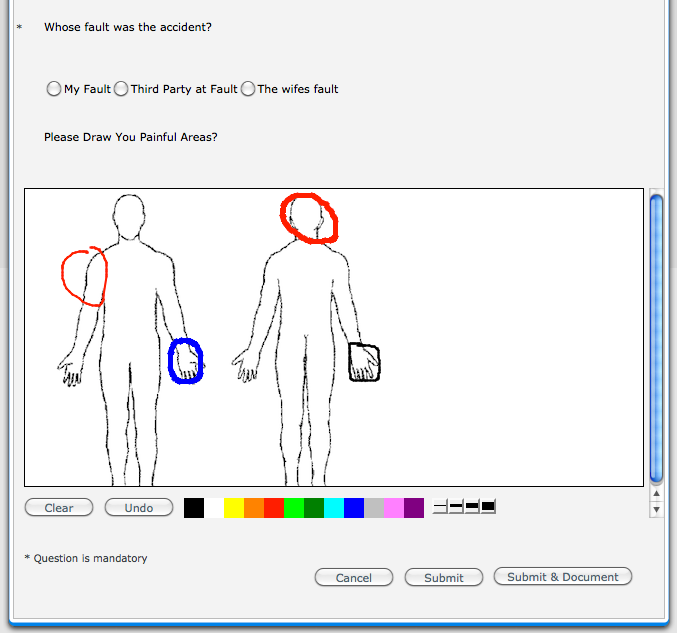Click the scrollbar down arrow
677x633 pixels.
[x=656, y=510]
